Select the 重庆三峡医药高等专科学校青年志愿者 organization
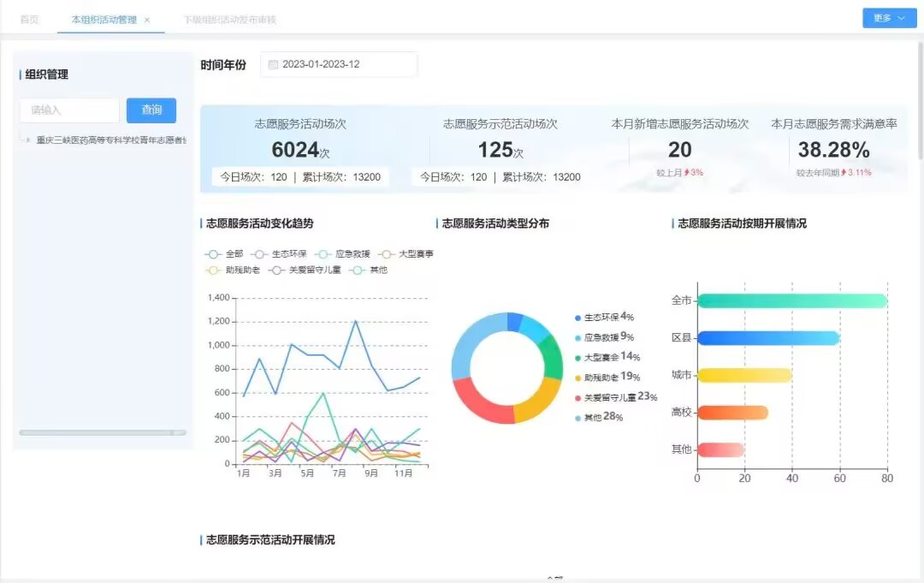The height and width of the screenshot is (583, 924). [x=110, y=140]
